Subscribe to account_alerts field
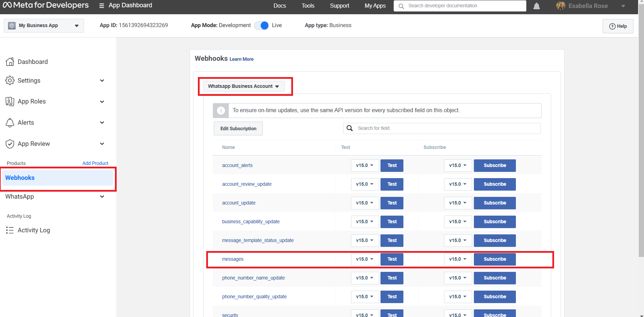Image resolution: width=644 pixels, height=317 pixels. point(495,166)
